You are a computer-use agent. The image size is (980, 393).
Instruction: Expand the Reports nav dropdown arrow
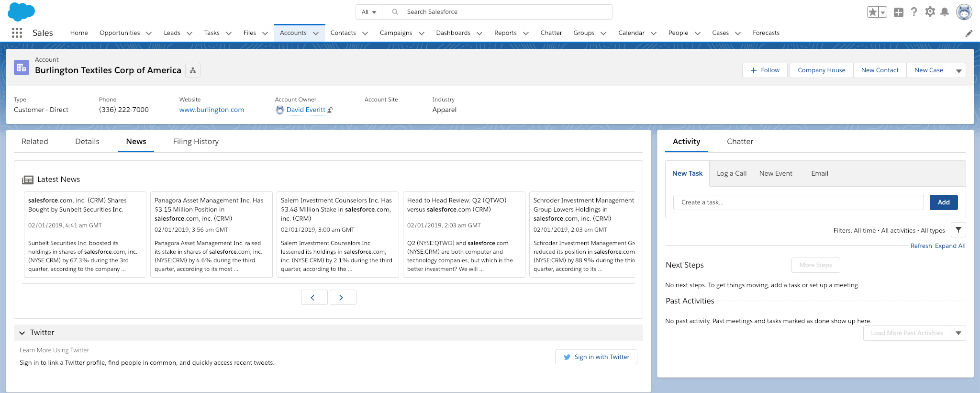(526, 33)
